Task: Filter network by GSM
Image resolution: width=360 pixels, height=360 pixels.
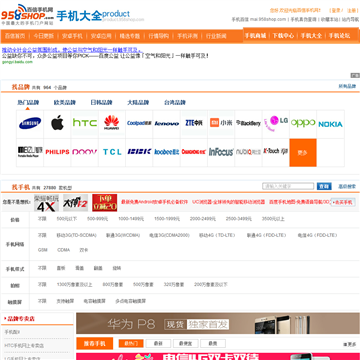Action: point(42,250)
